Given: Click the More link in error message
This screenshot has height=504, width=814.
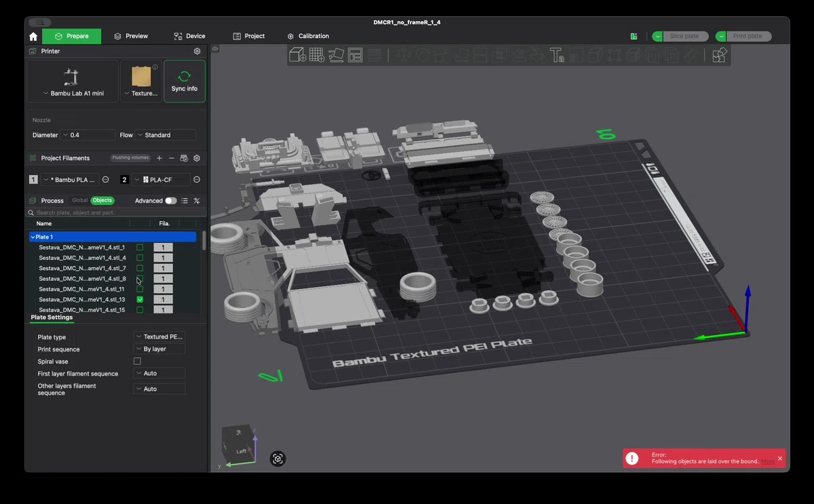Looking at the screenshot, I should pyautogui.click(x=767, y=461).
